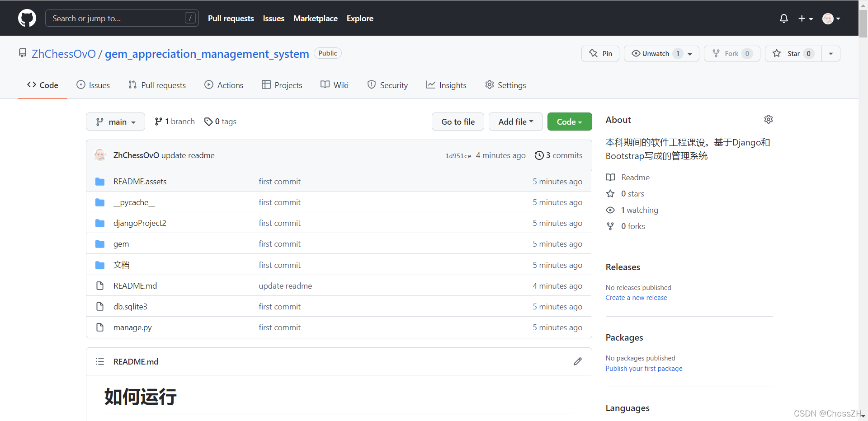
Task: Open the __pycache__ folder
Action: click(134, 202)
